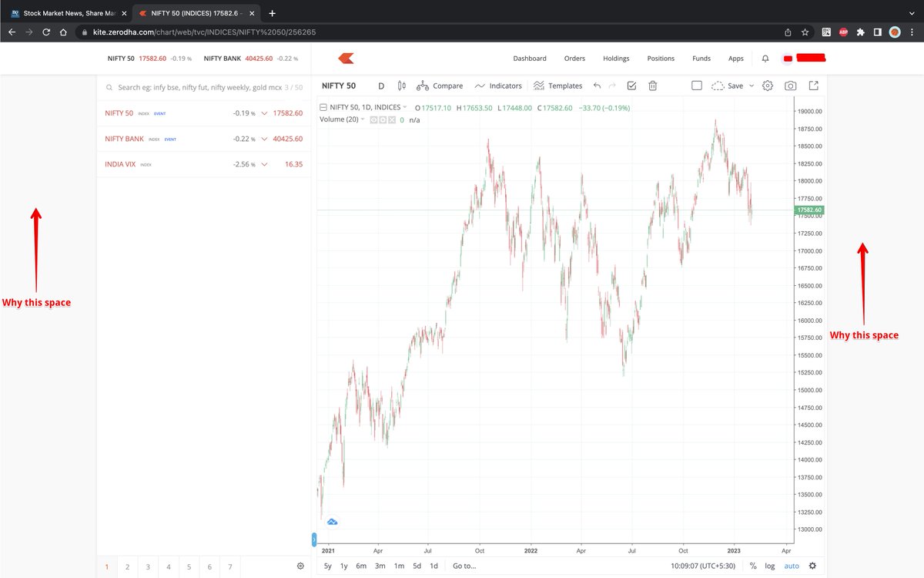Screen dimensions: 924x578
Task: Set chart range to 1m
Action: [399, 566]
